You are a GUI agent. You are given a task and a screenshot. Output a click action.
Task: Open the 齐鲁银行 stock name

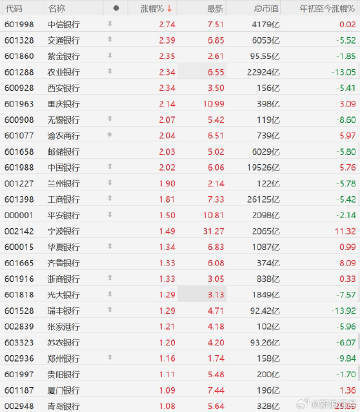[64, 263]
